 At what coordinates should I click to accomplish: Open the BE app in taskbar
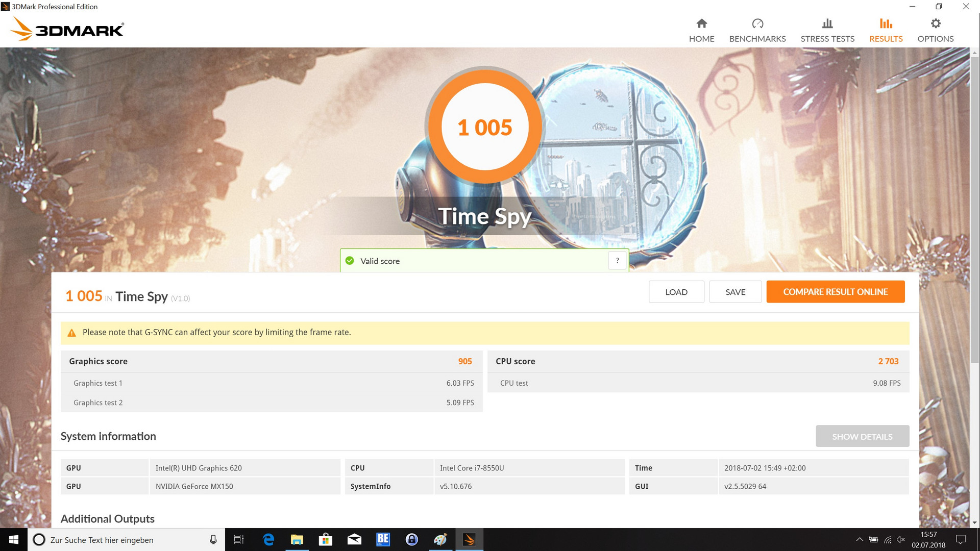(383, 540)
